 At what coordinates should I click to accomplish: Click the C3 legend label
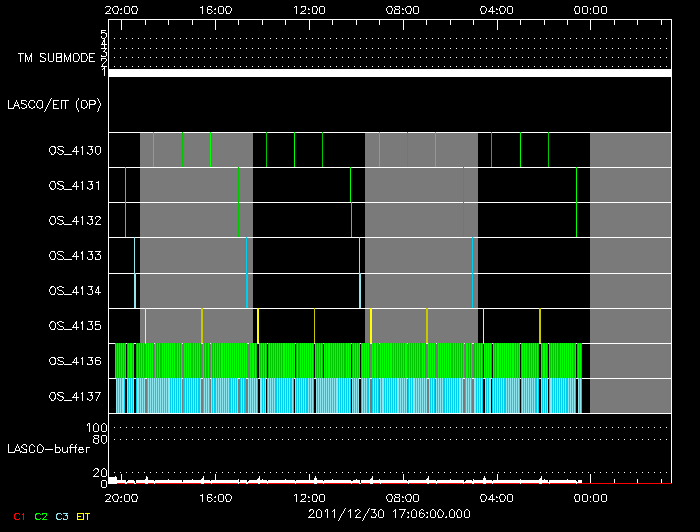click(63, 515)
